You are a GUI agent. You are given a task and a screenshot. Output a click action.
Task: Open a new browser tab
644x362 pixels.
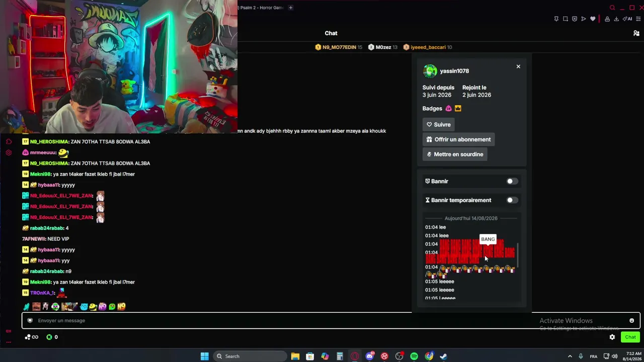pos(290,8)
